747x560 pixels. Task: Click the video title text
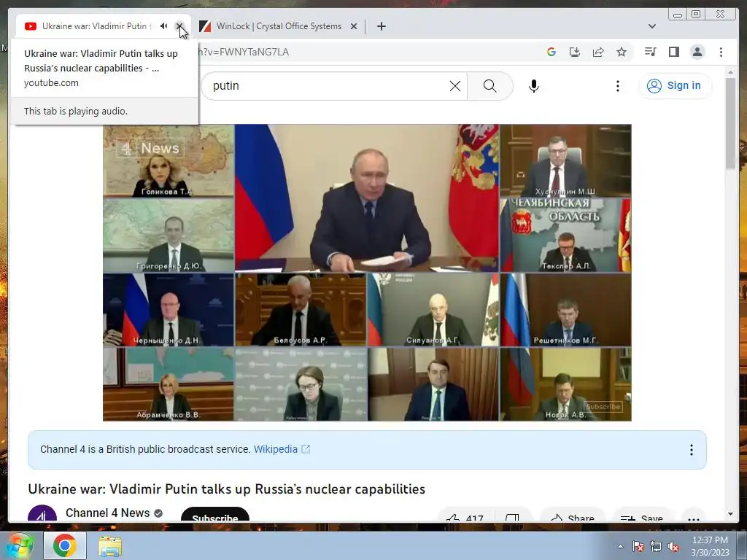pos(226,489)
